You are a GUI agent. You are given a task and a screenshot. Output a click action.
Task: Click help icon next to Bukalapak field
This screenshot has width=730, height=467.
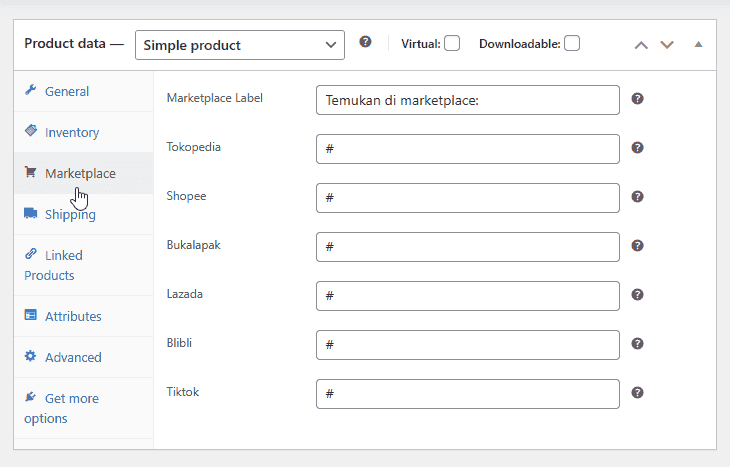pos(637,245)
